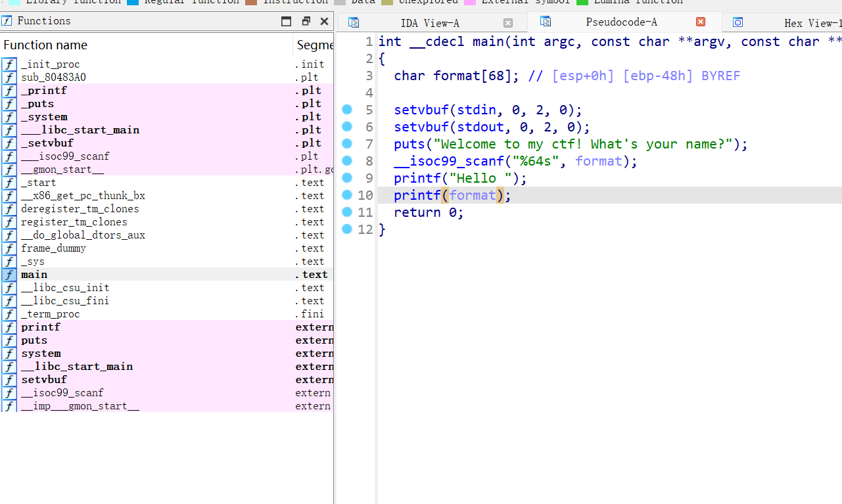Viewport: 842px width, 504px height.
Task: Select the __do_global_dtors_aux function
Action: [167, 235]
